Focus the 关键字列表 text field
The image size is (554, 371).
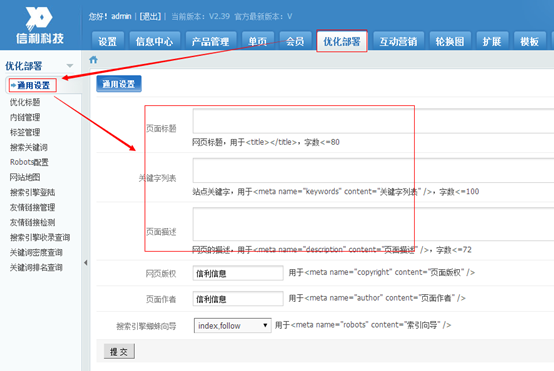point(373,170)
